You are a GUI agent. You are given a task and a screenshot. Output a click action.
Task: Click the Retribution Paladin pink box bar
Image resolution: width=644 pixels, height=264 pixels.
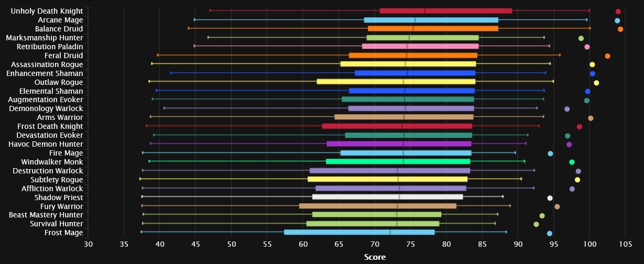point(420,47)
